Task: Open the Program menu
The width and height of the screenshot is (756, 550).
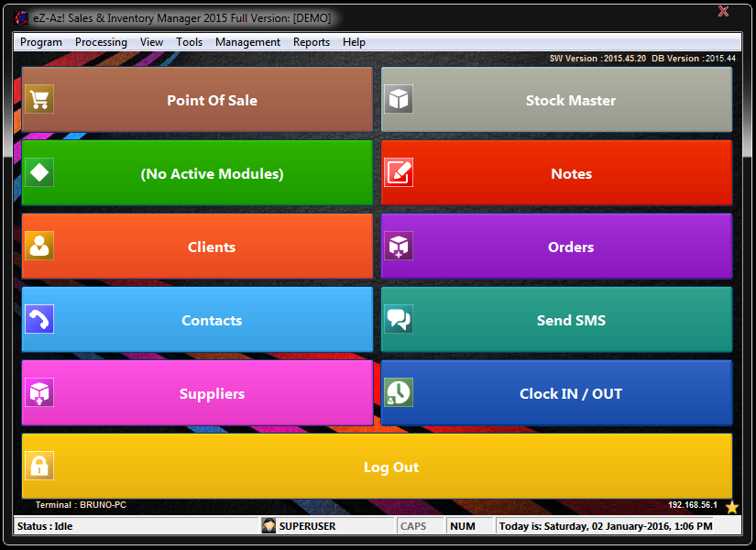Action: 39,41
